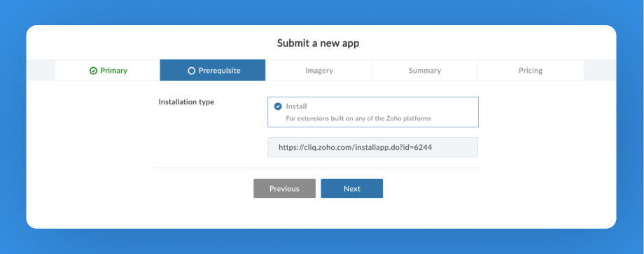The image size is (644, 254).
Task: Open the Imagery step tab
Action: 318,70
